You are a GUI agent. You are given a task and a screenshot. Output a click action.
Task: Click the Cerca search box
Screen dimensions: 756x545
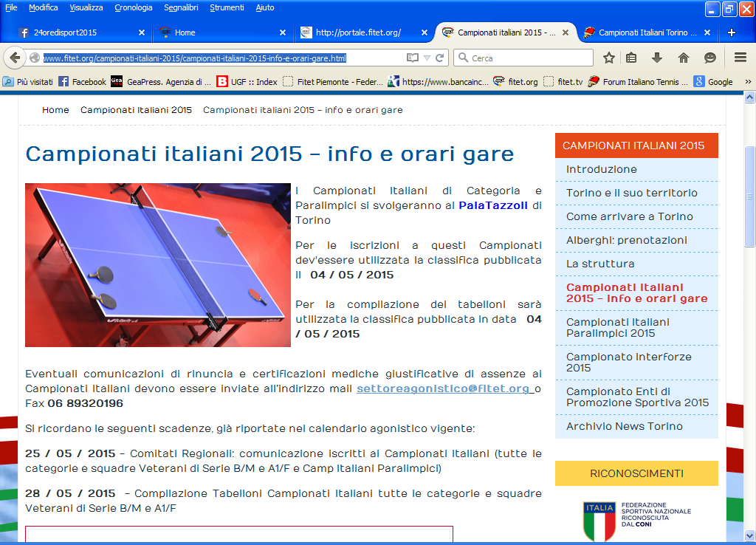tap(523, 58)
